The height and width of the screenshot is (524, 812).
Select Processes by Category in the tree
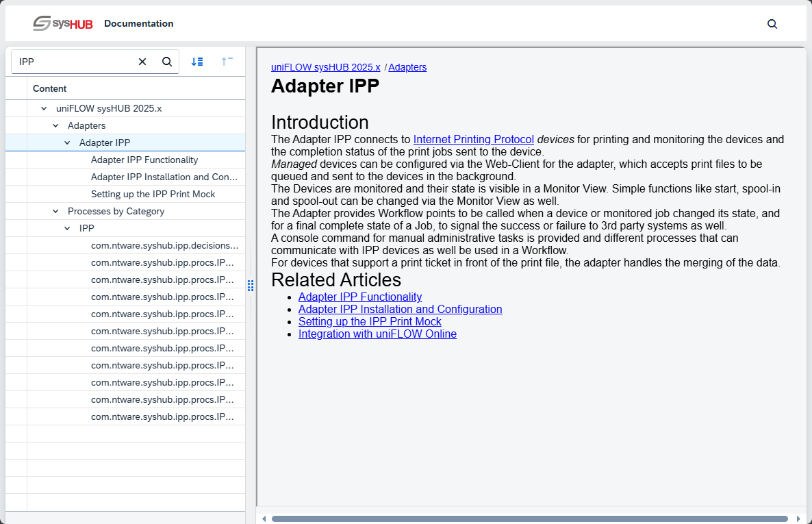116,211
